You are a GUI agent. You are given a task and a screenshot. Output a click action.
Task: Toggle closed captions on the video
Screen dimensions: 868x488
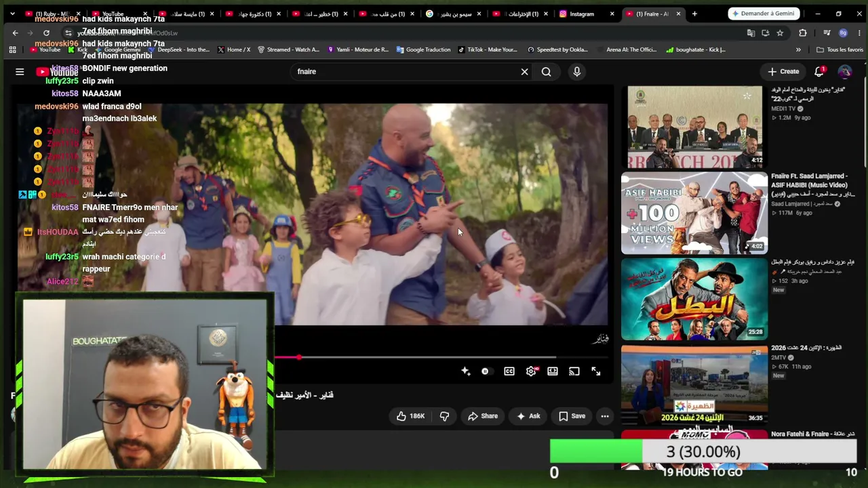pyautogui.click(x=509, y=371)
